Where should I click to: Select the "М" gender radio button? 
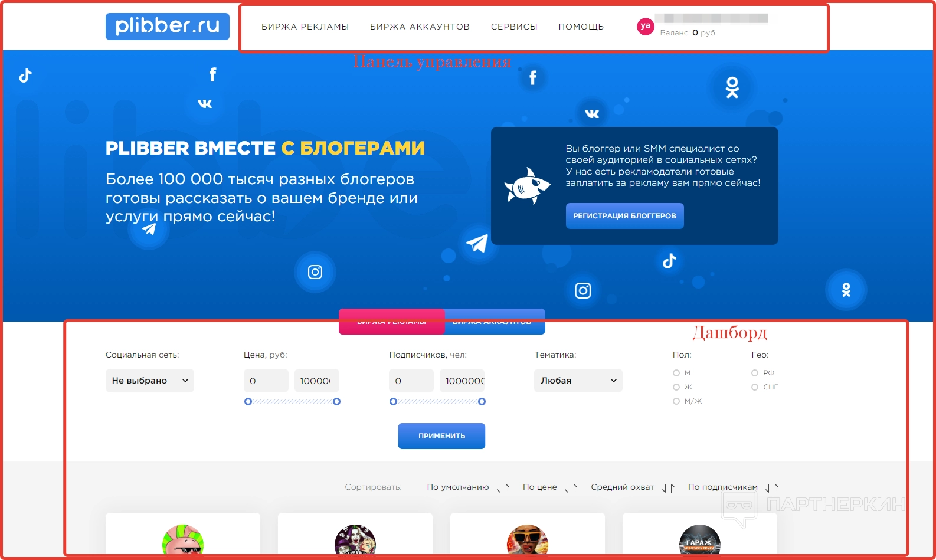[676, 373]
